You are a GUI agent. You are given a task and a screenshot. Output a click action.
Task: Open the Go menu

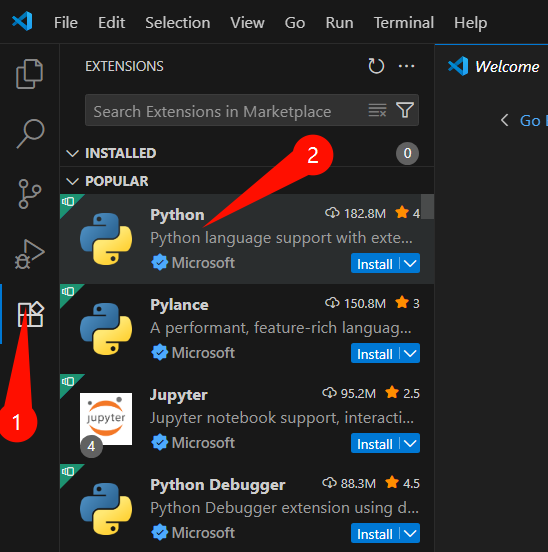pyautogui.click(x=295, y=23)
